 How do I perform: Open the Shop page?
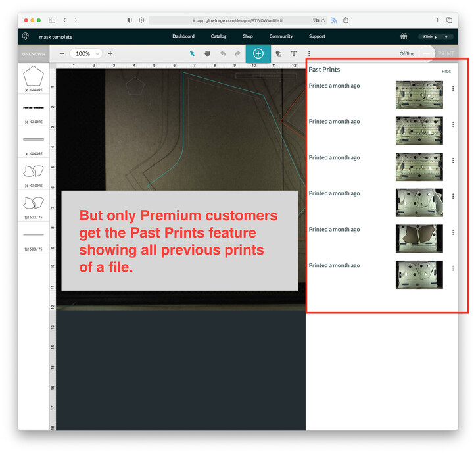248,36
